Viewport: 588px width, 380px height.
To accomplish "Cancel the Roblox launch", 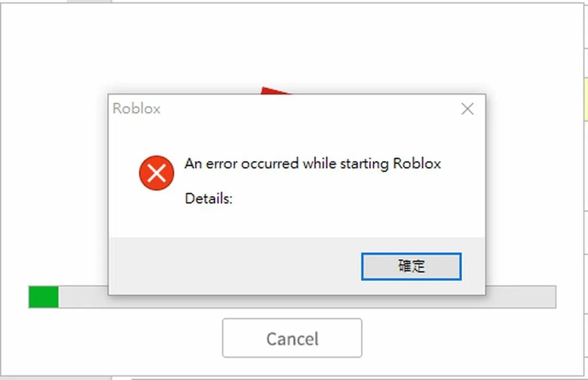I will pyautogui.click(x=292, y=338).
